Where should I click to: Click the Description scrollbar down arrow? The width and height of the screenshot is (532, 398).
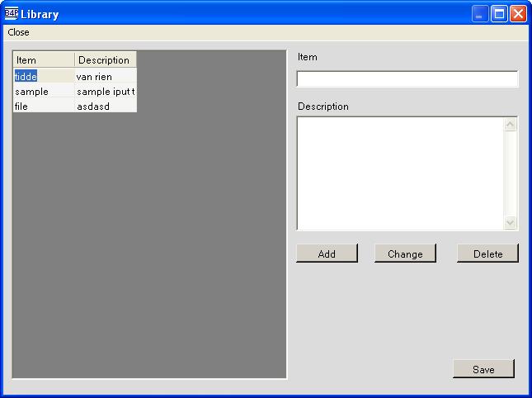[x=510, y=222]
